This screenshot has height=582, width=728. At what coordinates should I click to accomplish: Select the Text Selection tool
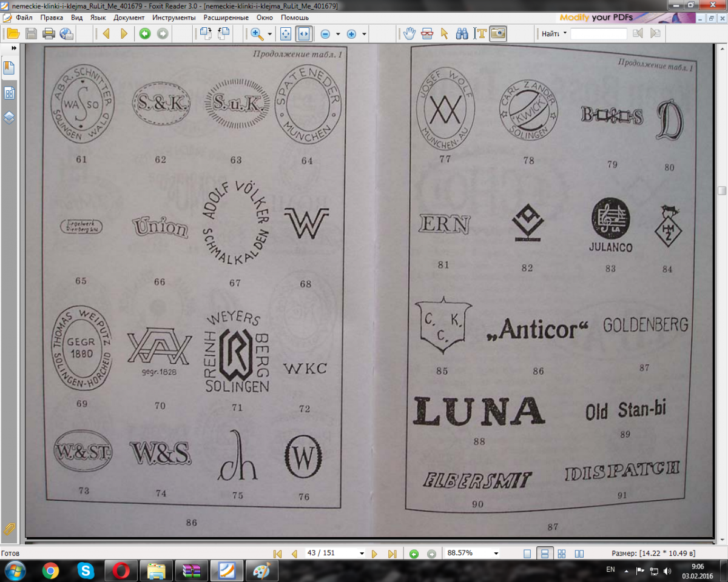tap(480, 34)
